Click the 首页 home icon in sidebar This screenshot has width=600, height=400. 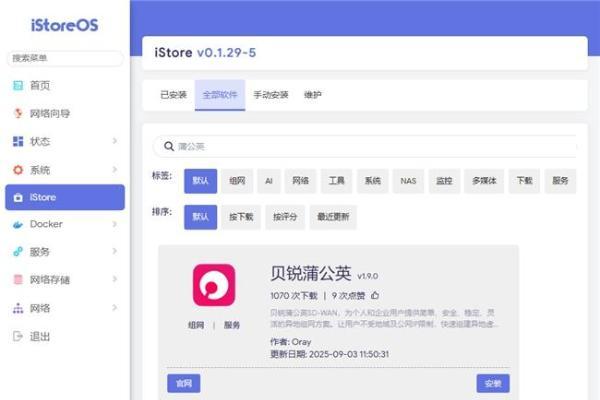tap(17, 86)
